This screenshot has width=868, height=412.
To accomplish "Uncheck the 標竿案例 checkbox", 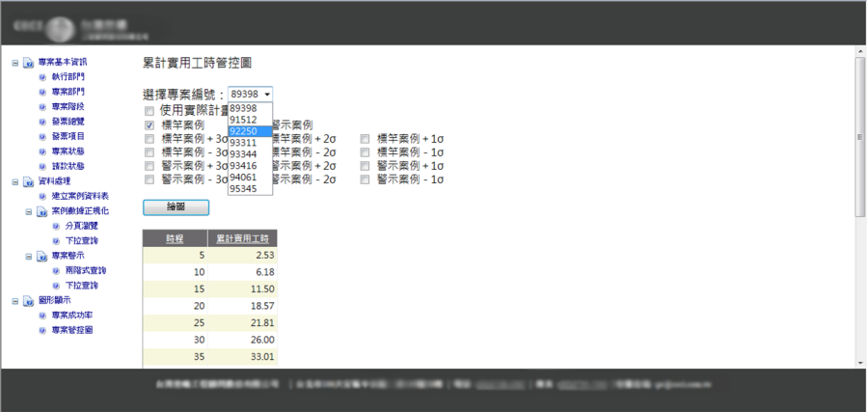I will (149, 125).
